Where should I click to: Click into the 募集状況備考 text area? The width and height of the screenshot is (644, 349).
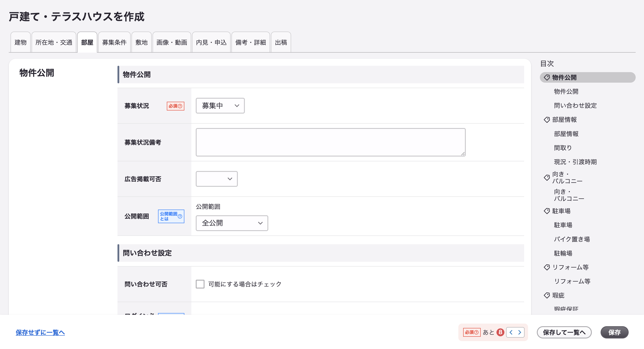(331, 142)
